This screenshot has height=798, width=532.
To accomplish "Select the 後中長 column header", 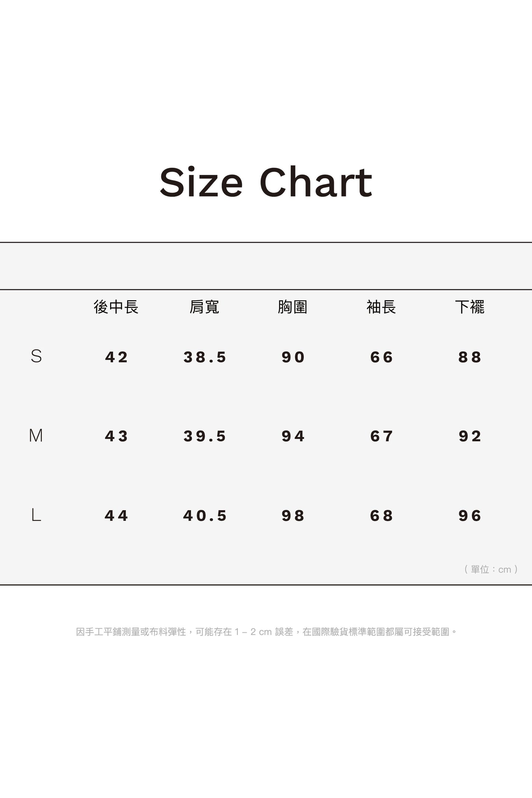I will tap(116, 307).
